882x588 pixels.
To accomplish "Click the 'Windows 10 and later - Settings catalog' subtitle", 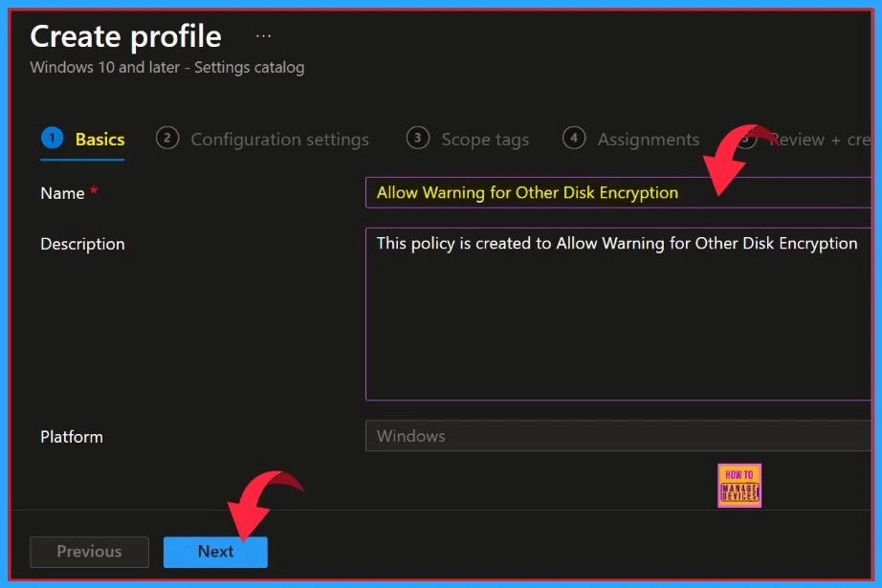I will 167,68.
